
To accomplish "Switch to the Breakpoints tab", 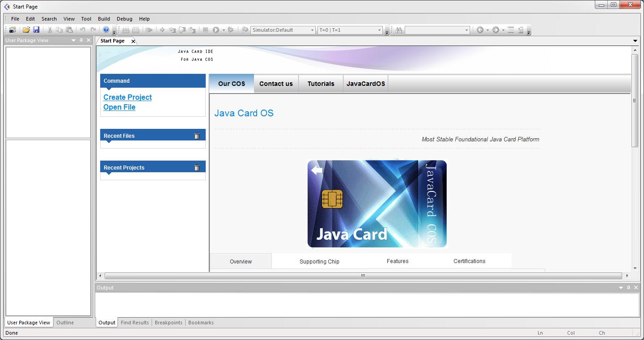I will click(169, 323).
